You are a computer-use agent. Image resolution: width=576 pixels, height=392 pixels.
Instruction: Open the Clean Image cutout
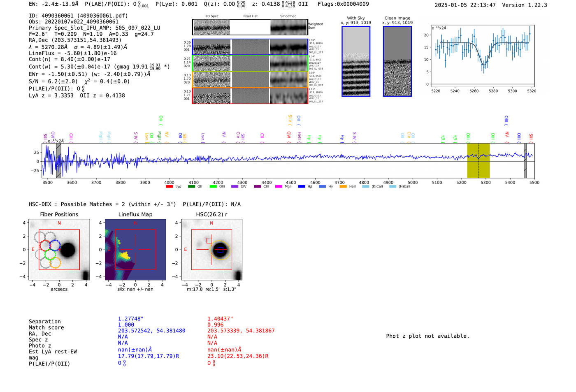397,61
